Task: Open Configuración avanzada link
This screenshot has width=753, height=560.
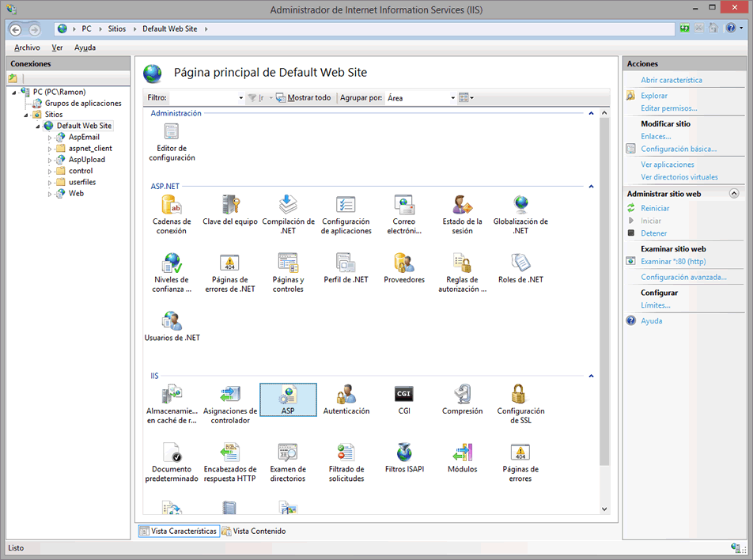Action: pos(684,277)
